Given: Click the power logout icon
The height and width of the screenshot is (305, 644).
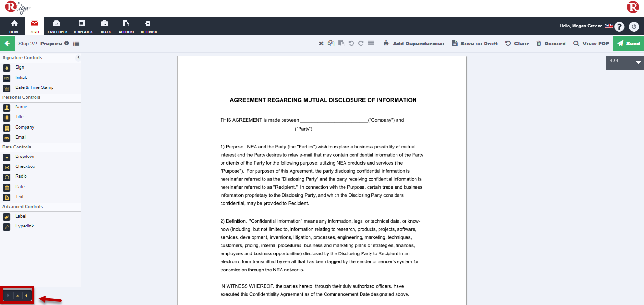Looking at the screenshot, I should point(634,27).
